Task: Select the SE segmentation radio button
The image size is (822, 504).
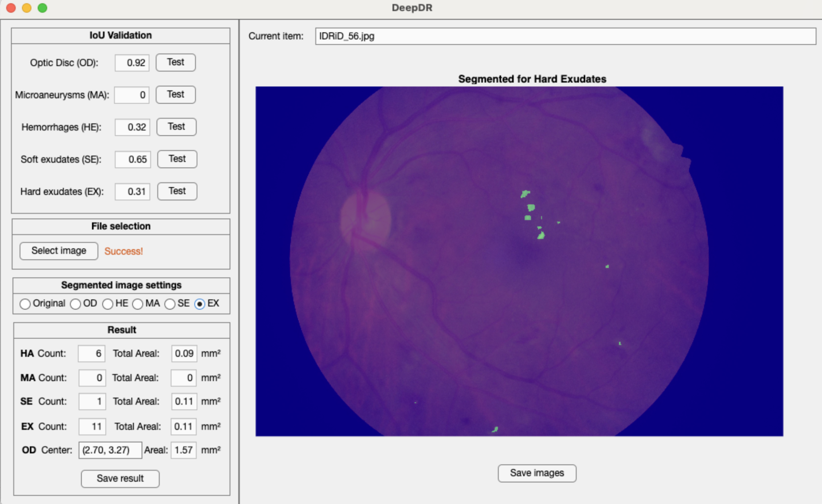Action: tap(169, 304)
